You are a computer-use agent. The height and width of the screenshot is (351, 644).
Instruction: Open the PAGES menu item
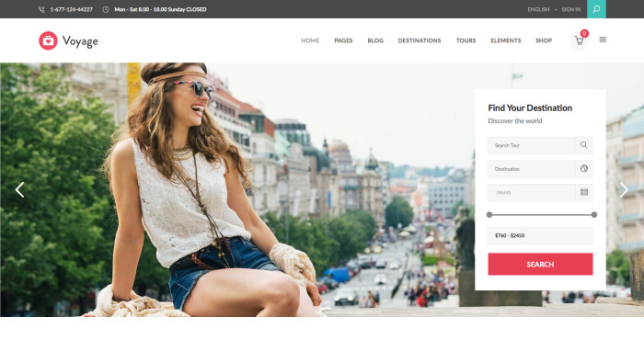(x=343, y=40)
